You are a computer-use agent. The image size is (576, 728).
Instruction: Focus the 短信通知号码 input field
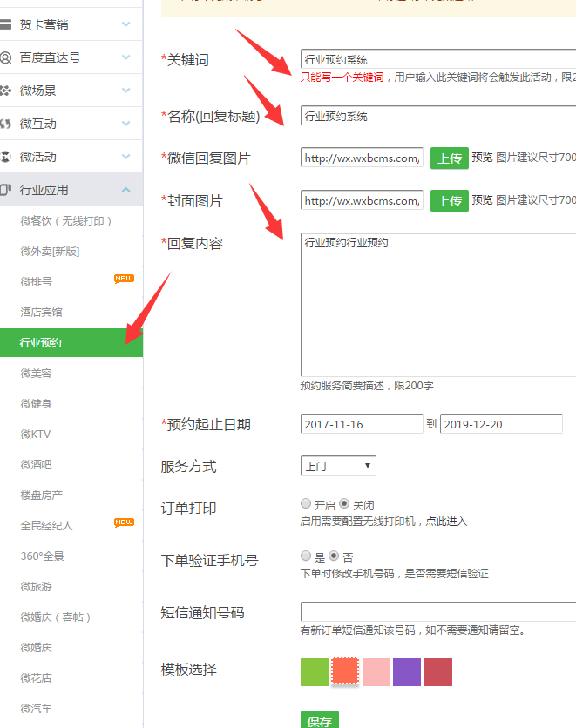click(x=438, y=611)
